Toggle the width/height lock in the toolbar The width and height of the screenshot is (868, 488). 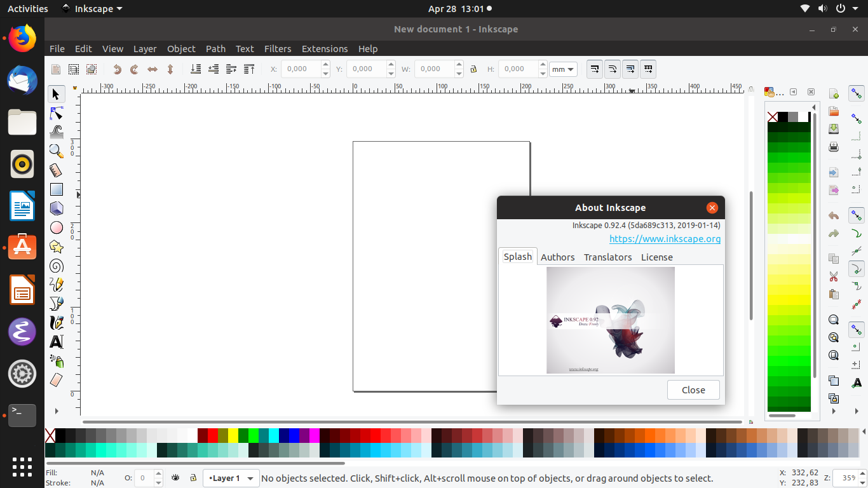(x=474, y=69)
